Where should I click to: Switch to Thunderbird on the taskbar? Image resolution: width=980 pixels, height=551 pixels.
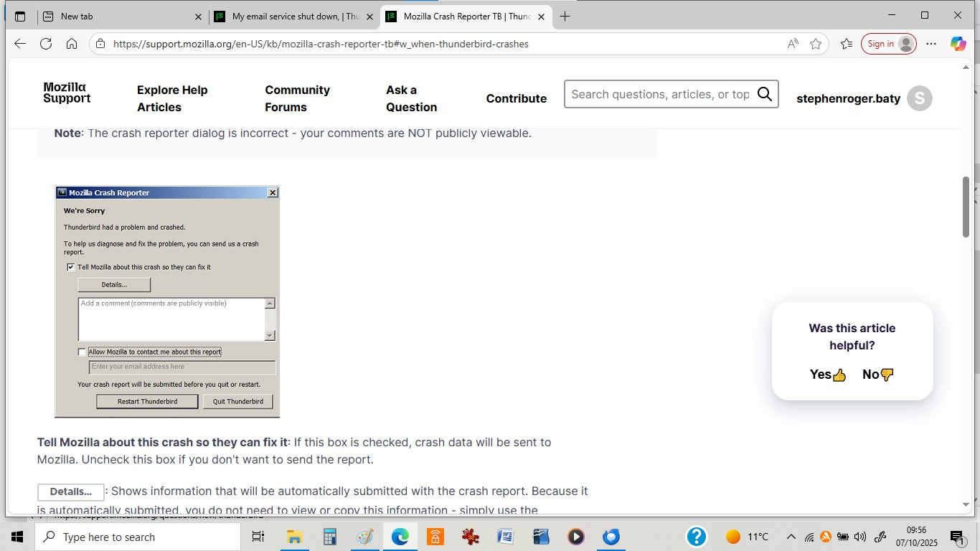click(x=611, y=537)
